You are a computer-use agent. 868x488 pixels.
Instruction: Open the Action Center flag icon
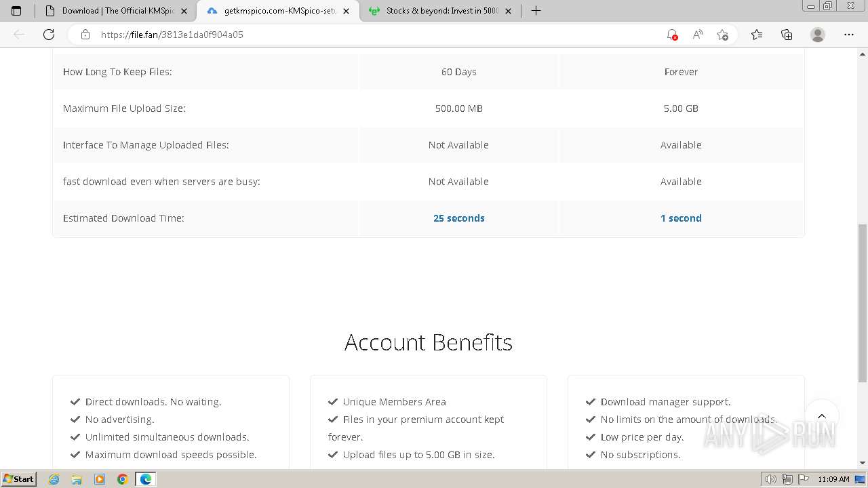click(803, 479)
